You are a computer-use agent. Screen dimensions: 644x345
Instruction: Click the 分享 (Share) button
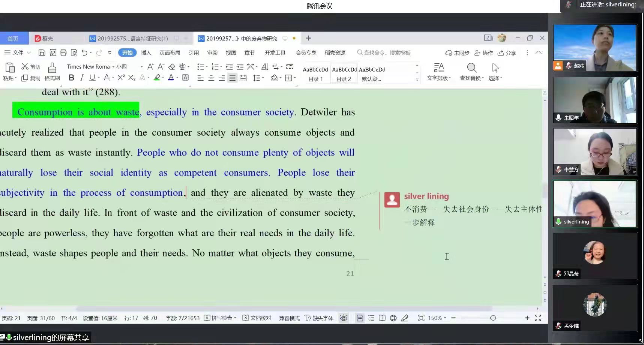tap(507, 53)
